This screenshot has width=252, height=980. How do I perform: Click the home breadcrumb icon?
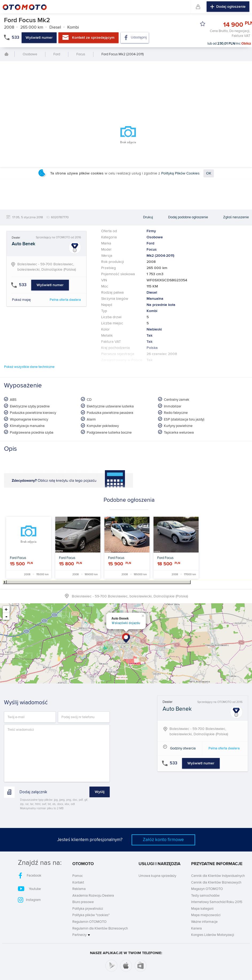(x=6, y=54)
